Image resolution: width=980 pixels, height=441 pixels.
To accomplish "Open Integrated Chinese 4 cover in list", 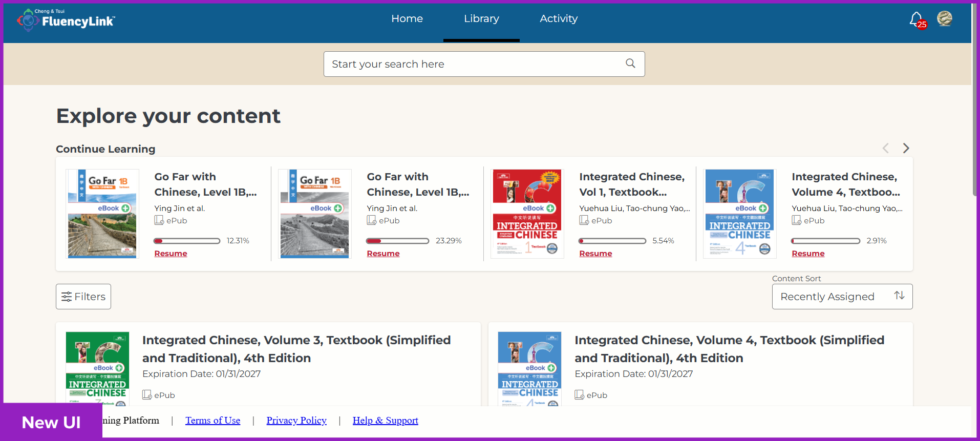I will coord(529,369).
